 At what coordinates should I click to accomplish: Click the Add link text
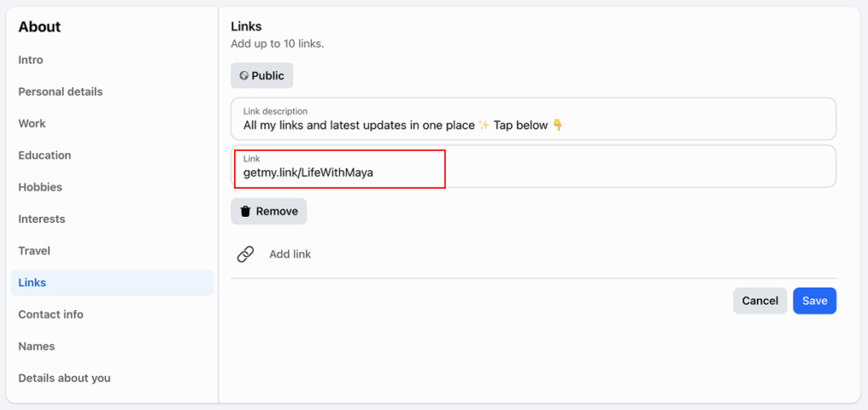tap(290, 254)
